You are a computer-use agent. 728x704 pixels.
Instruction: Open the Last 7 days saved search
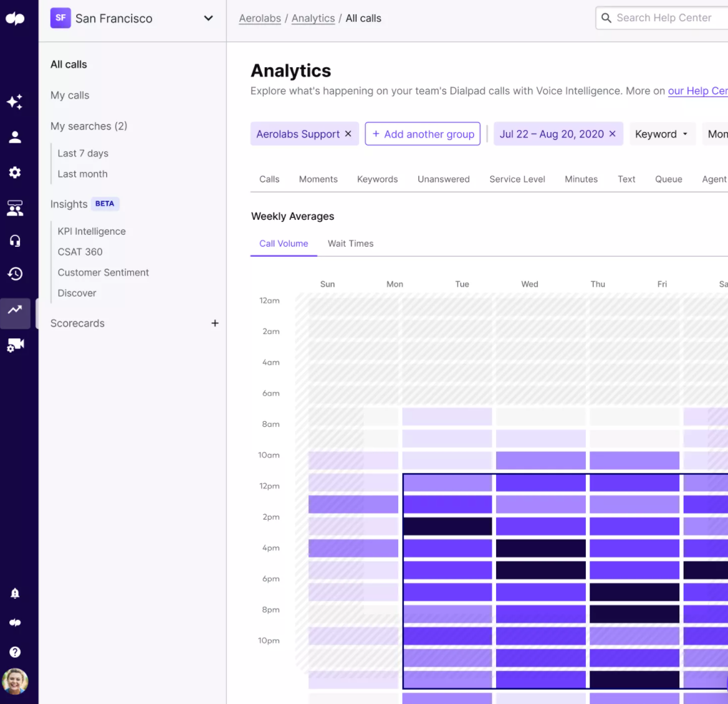click(83, 153)
